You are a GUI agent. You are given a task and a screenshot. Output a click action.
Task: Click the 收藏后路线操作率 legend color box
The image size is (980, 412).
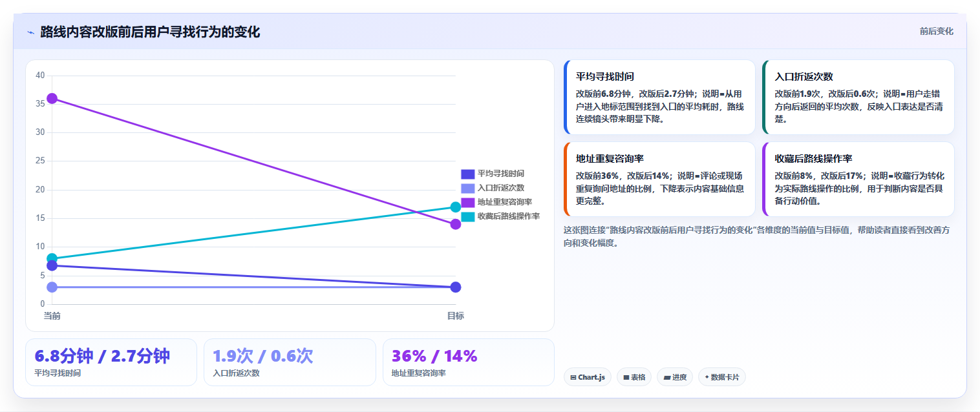tap(467, 216)
